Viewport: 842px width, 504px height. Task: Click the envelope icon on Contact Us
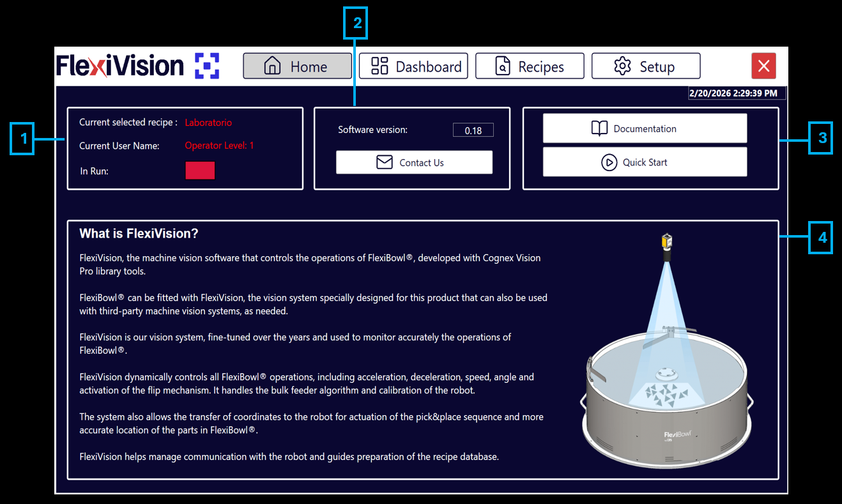click(x=385, y=162)
